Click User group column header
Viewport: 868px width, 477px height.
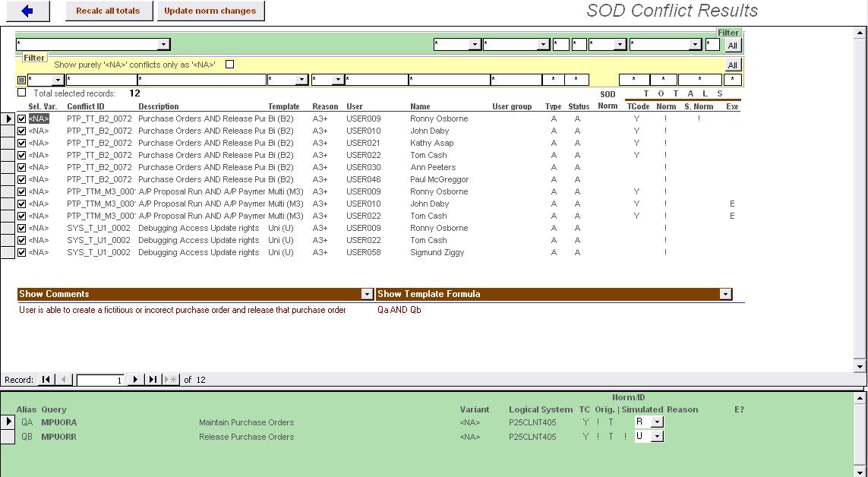coord(512,106)
